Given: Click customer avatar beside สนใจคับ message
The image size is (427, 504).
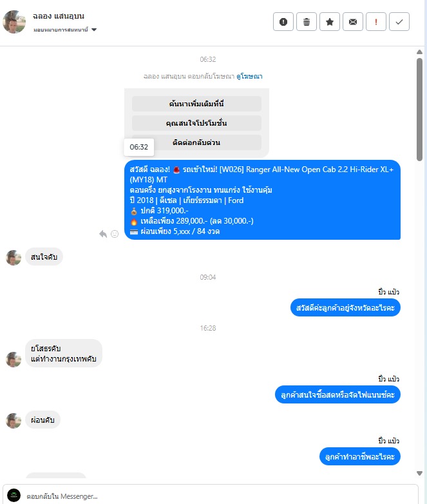Looking at the screenshot, I should (x=14, y=258).
